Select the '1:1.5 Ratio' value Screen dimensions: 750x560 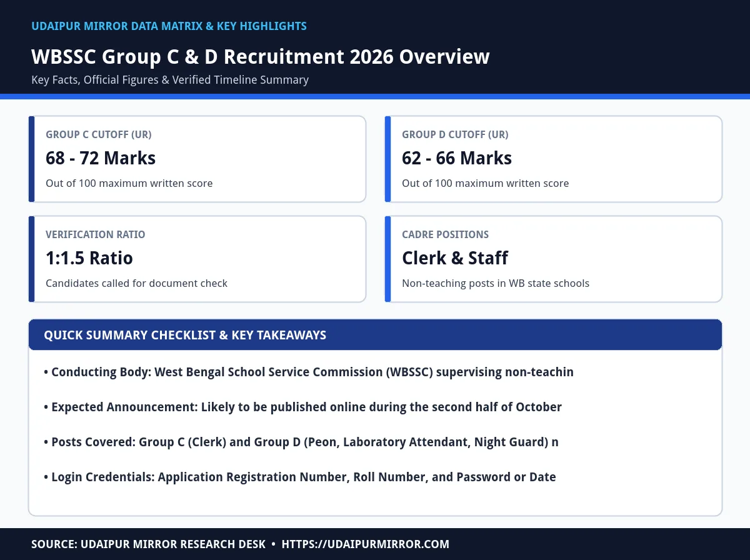click(x=89, y=258)
